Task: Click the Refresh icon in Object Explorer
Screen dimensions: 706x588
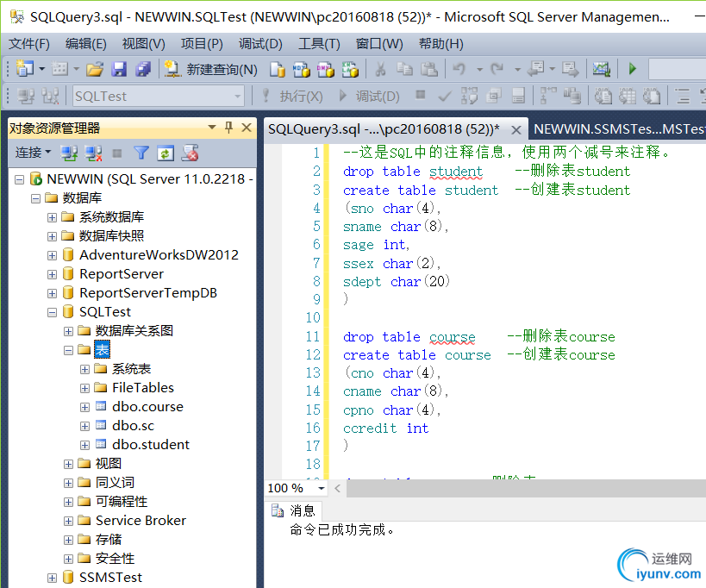Action: (166, 153)
